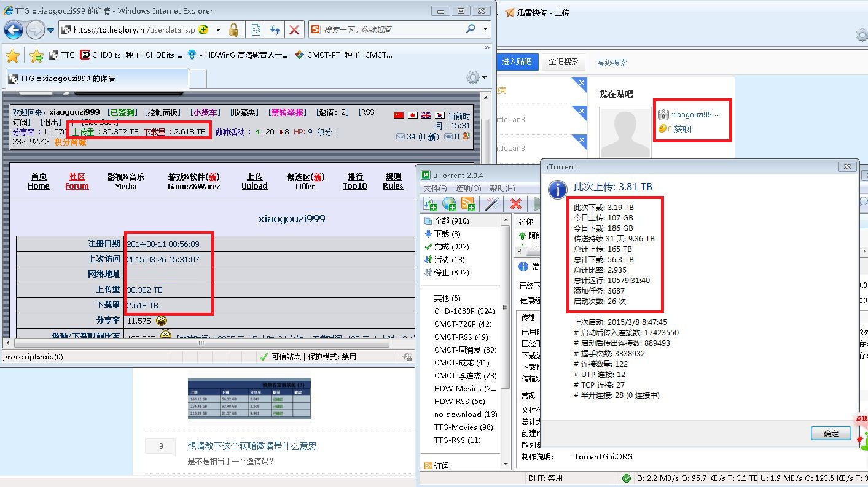Go back in Internet Explorer
The image size is (868, 487).
coord(14,29)
